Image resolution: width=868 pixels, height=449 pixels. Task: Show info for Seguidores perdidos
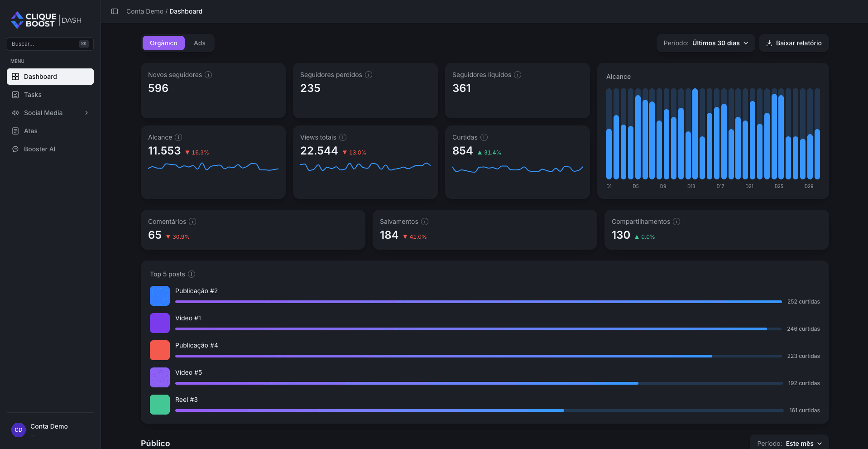[369, 75]
